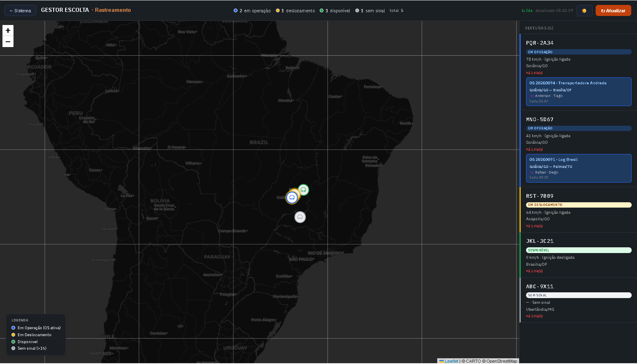Click 'há 2 dia(s)' on ABC-9X11
Viewport: 637px width, 364px height.
(534, 316)
